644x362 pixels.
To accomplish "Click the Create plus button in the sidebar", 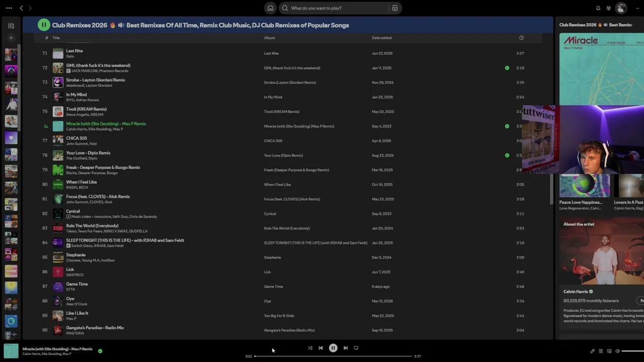I will pyautogui.click(x=11, y=38).
